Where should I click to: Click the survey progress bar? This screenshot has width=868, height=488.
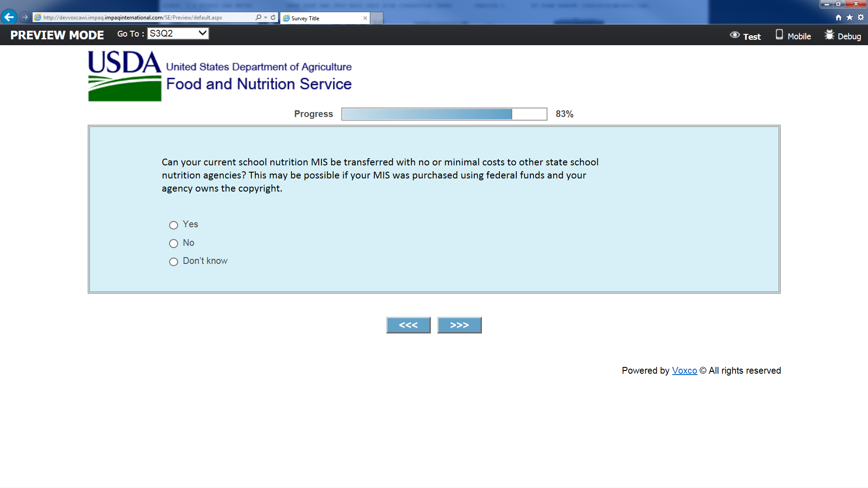click(444, 114)
